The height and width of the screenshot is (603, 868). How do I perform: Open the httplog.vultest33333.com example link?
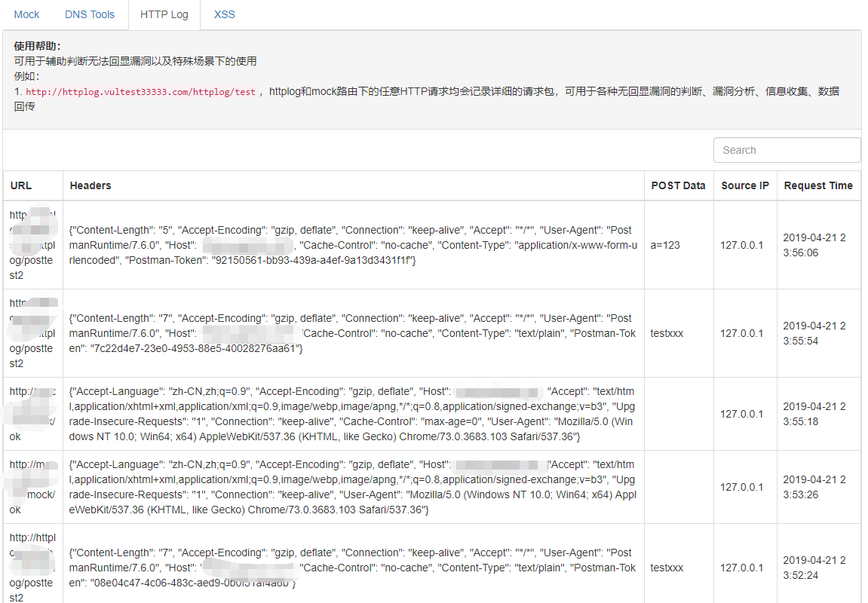[x=140, y=92]
